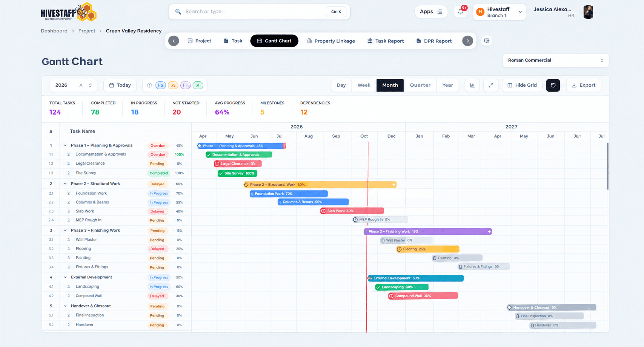Toggle the FS dependency filter
Image resolution: width=644 pixels, height=347 pixels.
click(161, 85)
